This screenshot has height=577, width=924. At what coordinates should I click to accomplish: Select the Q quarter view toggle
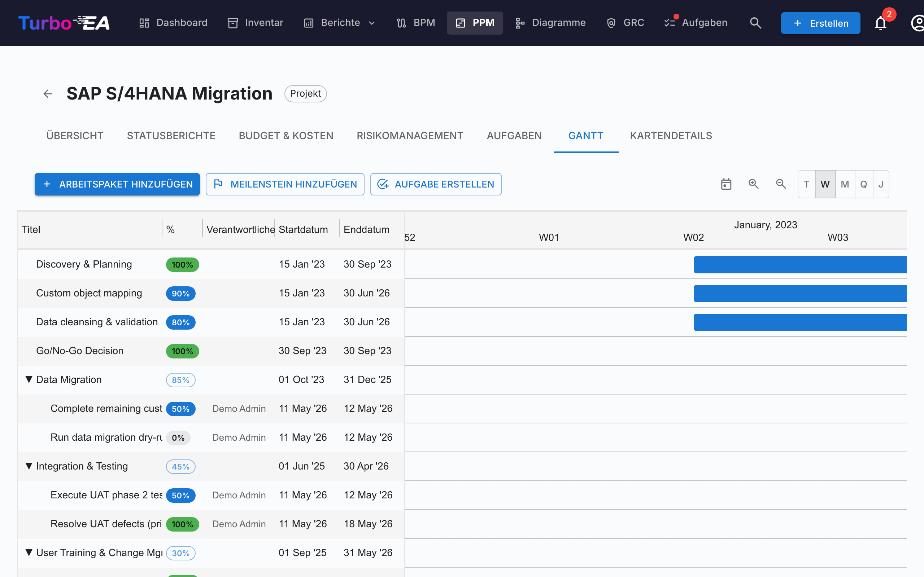864,184
